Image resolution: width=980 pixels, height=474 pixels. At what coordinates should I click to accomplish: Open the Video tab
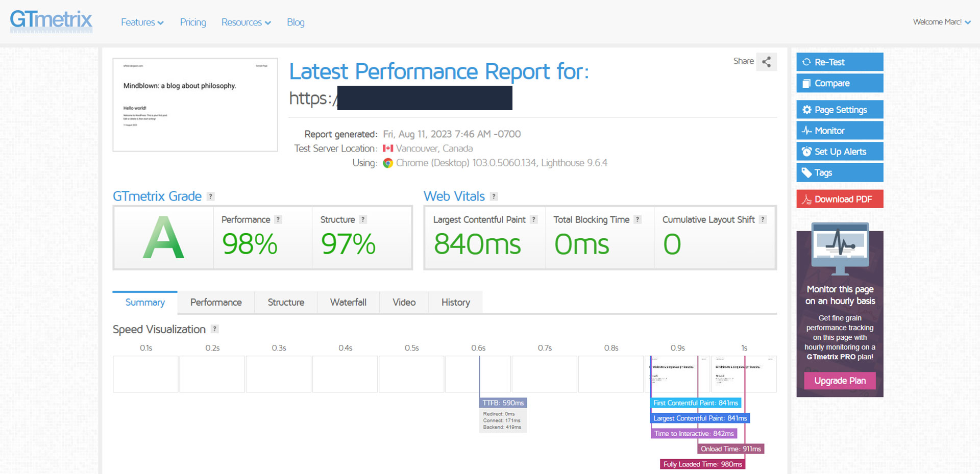coord(404,303)
